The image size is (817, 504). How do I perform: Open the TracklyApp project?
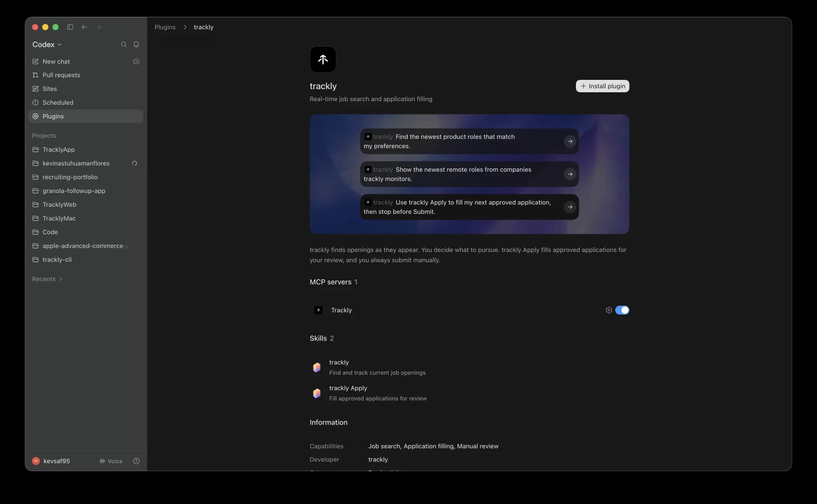[86, 150]
